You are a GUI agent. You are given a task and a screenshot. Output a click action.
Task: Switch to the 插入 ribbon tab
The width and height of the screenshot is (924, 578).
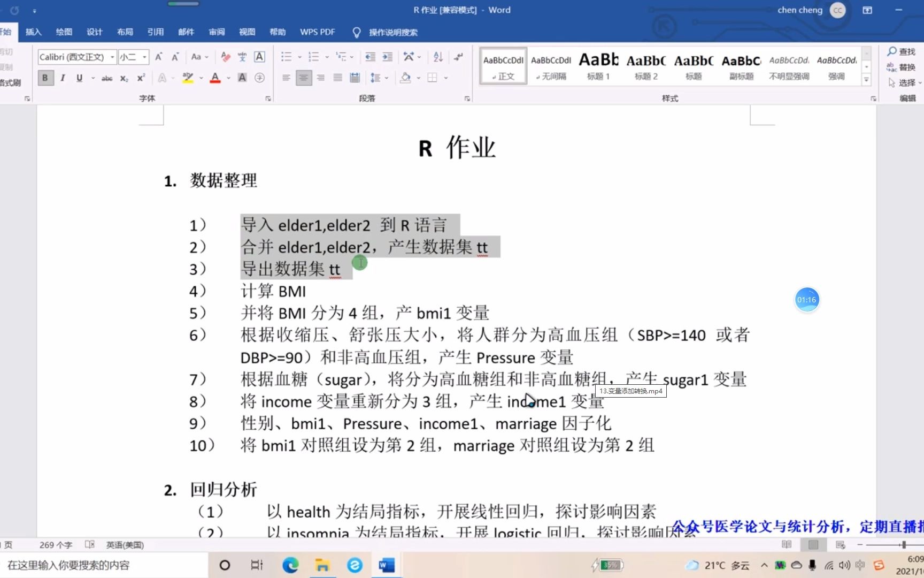(x=33, y=32)
